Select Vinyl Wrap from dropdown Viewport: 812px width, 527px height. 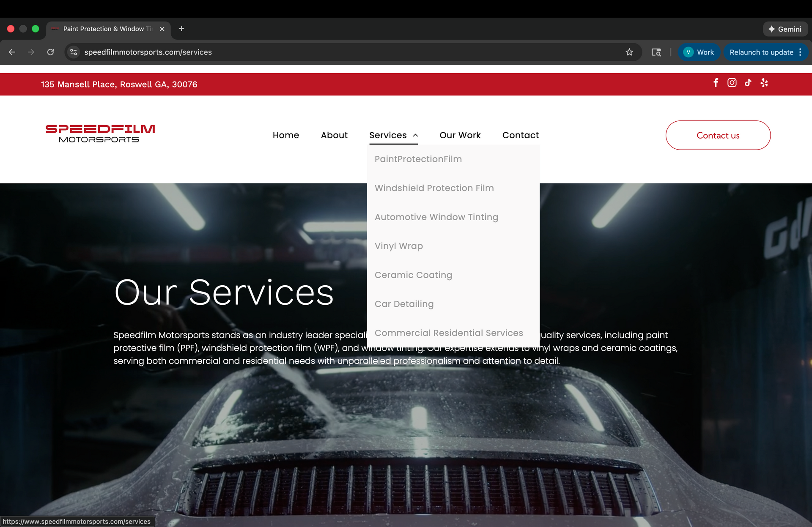point(398,246)
